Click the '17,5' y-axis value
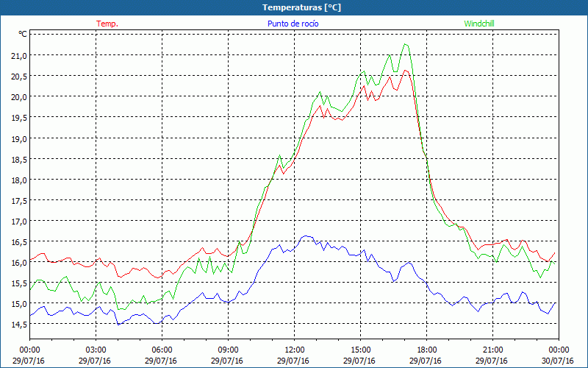The image size is (588, 368). click(x=20, y=200)
